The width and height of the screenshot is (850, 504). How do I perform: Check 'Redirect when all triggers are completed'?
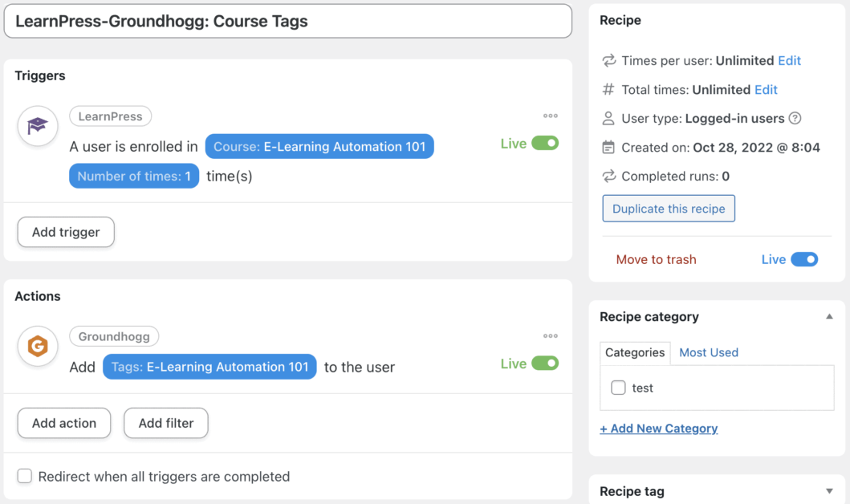[x=24, y=476]
